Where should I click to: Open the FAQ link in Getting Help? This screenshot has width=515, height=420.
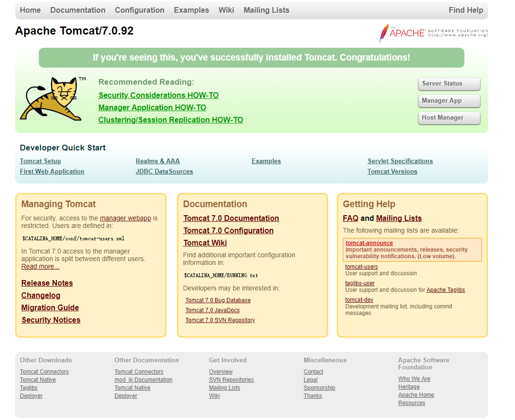point(350,219)
